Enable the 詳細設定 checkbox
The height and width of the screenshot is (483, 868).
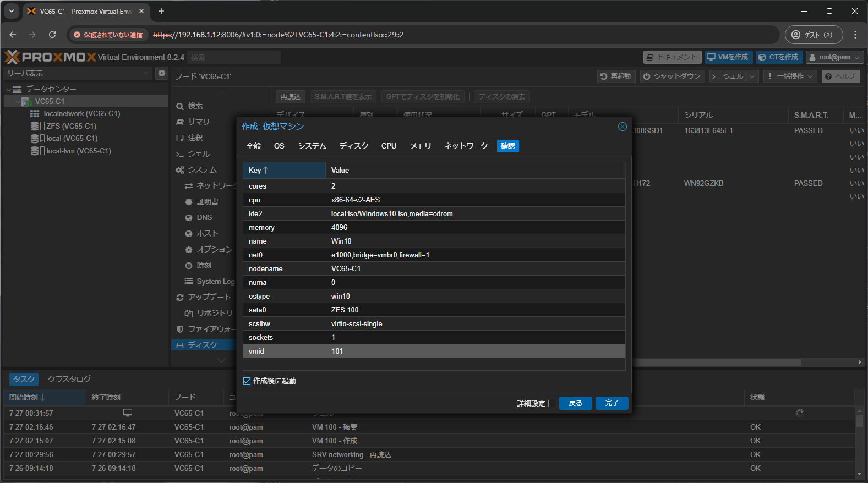click(x=552, y=403)
